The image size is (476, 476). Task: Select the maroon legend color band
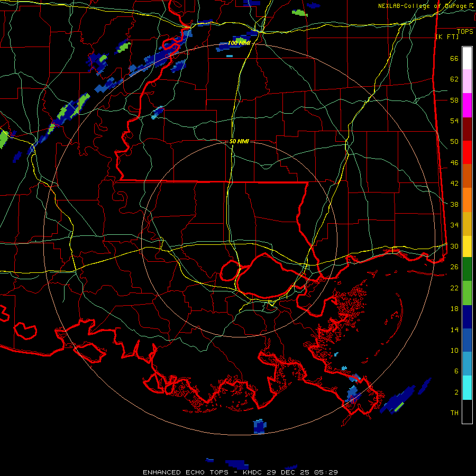(x=467, y=130)
